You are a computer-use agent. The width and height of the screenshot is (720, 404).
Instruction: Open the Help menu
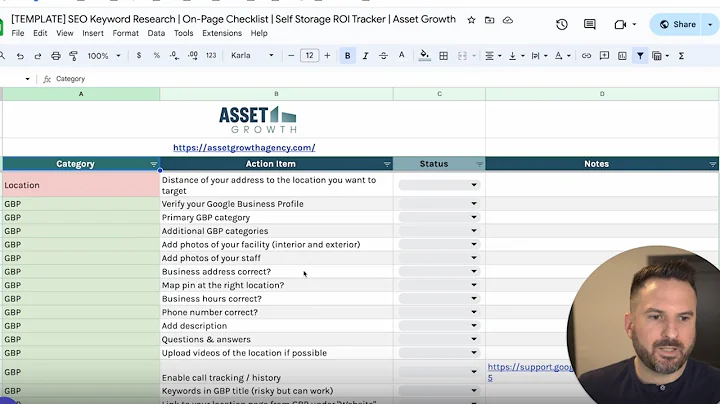[x=259, y=33]
